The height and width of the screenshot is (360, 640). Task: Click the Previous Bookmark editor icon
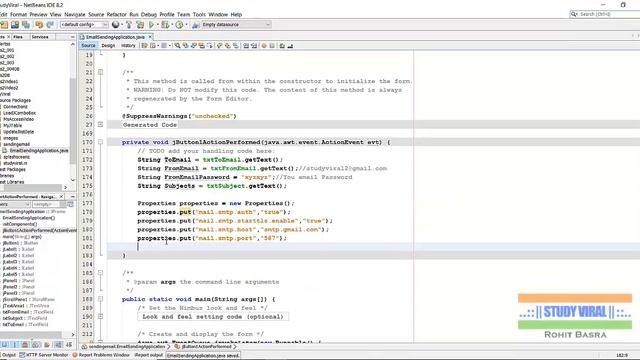tap(219, 46)
